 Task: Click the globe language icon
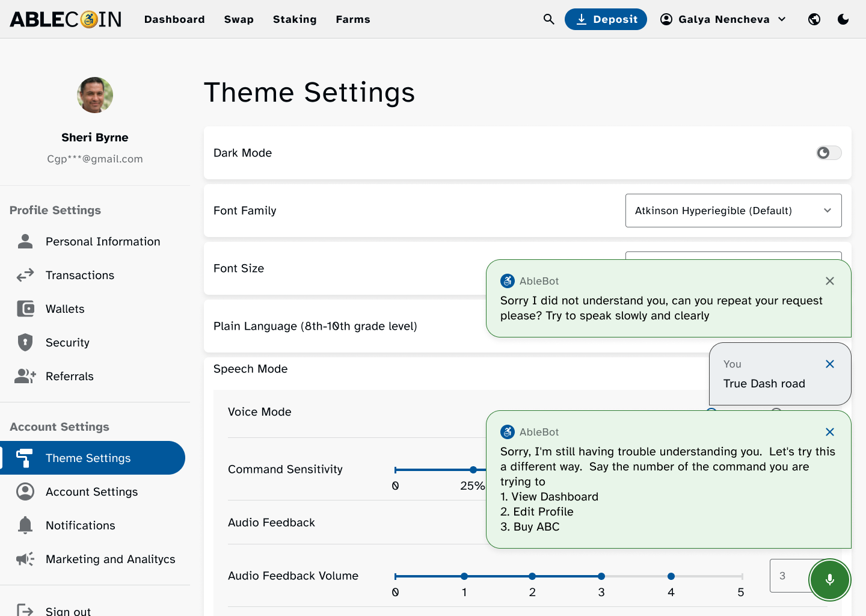coord(814,19)
